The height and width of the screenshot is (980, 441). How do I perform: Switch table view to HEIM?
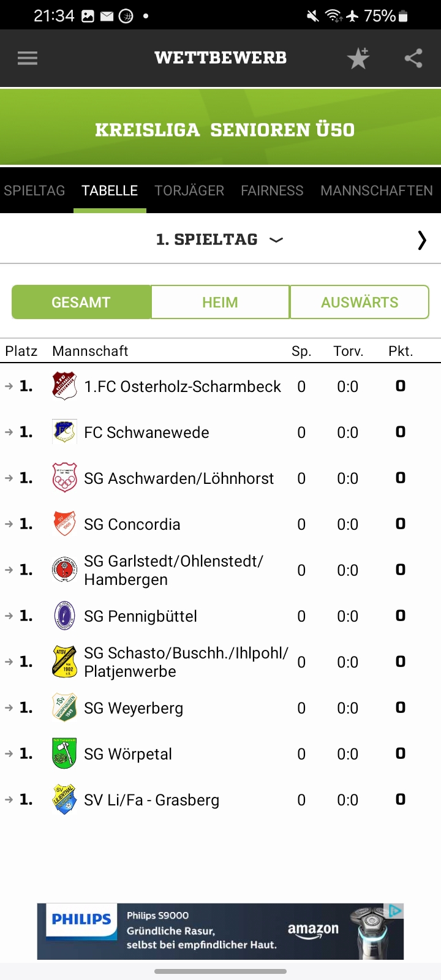click(220, 302)
